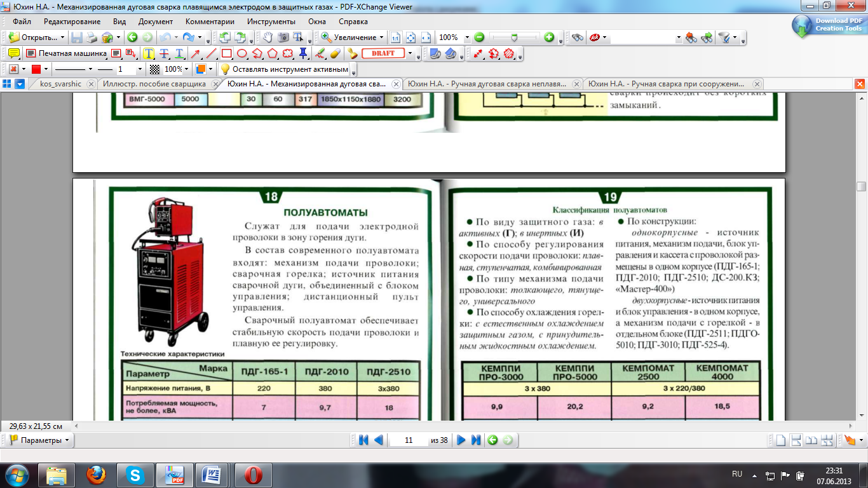868x488 pixels.
Task: Click the DRAFT stamp button
Action: coord(383,53)
